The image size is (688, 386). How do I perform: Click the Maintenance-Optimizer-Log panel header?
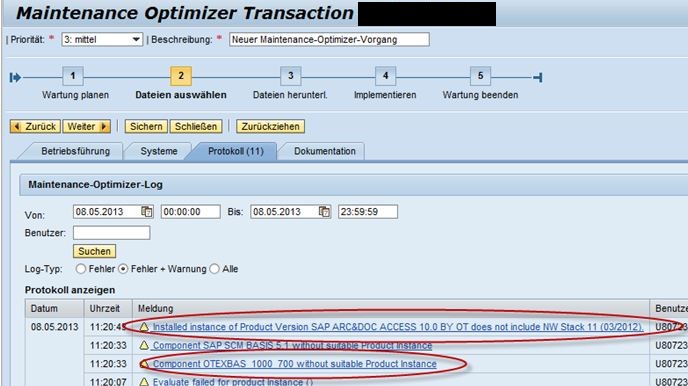[353, 185]
